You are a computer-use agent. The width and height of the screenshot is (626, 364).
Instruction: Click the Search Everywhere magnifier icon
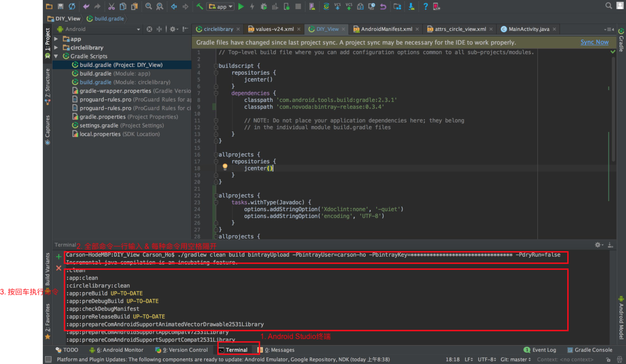[x=608, y=6]
